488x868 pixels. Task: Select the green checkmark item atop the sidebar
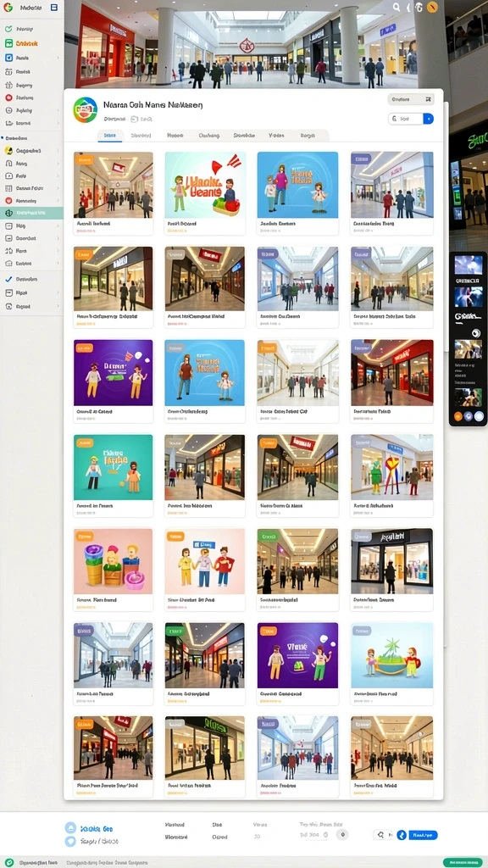tap(8, 29)
